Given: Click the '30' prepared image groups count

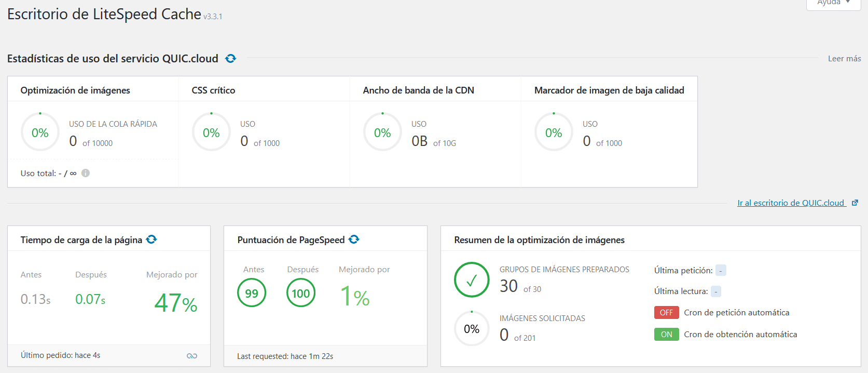Looking at the screenshot, I should (x=508, y=286).
